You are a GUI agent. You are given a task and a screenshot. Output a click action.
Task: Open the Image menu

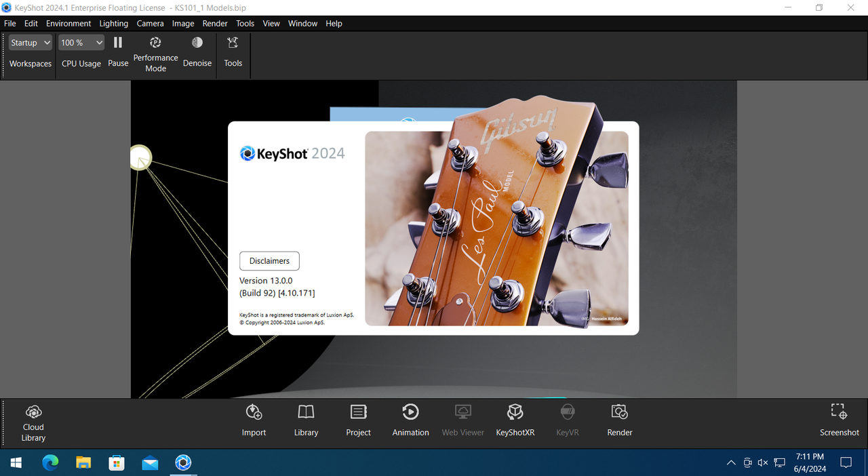(x=183, y=23)
